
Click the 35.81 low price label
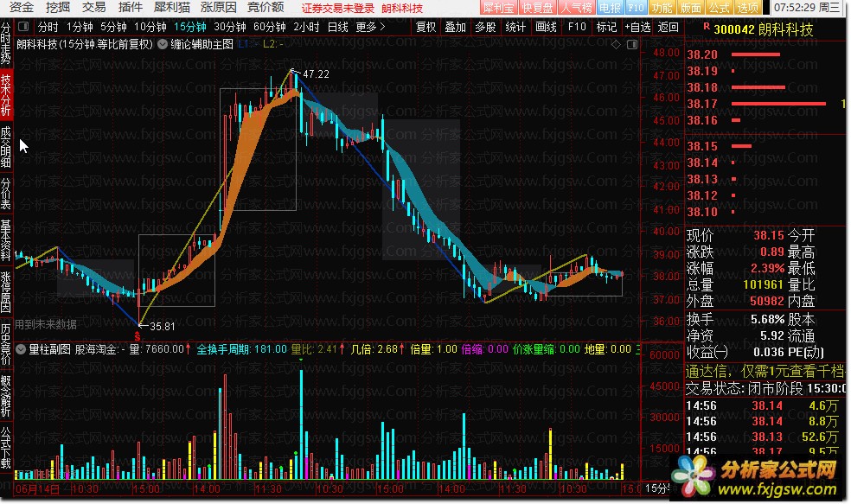click(x=163, y=327)
